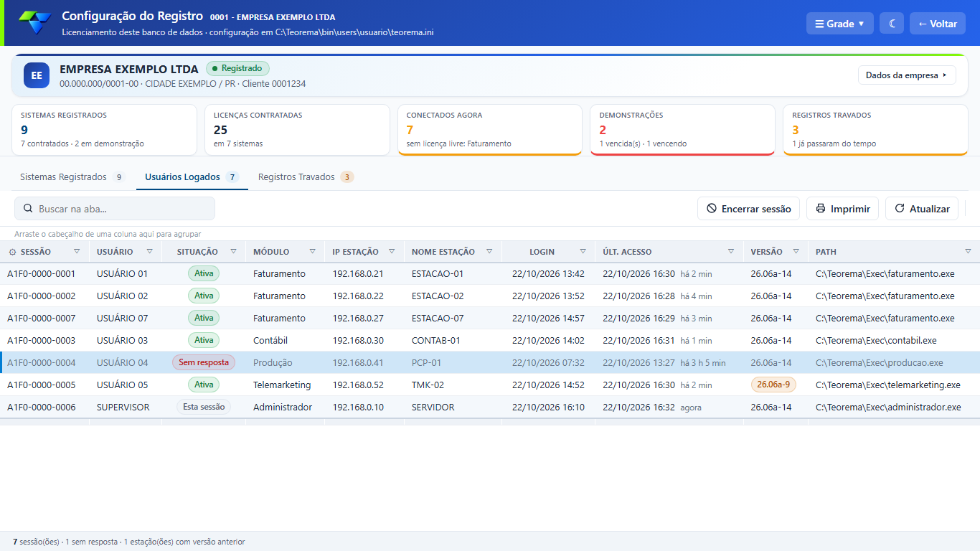This screenshot has height=551, width=980.
Task: Open filter for Módulo column
Action: click(x=312, y=251)
